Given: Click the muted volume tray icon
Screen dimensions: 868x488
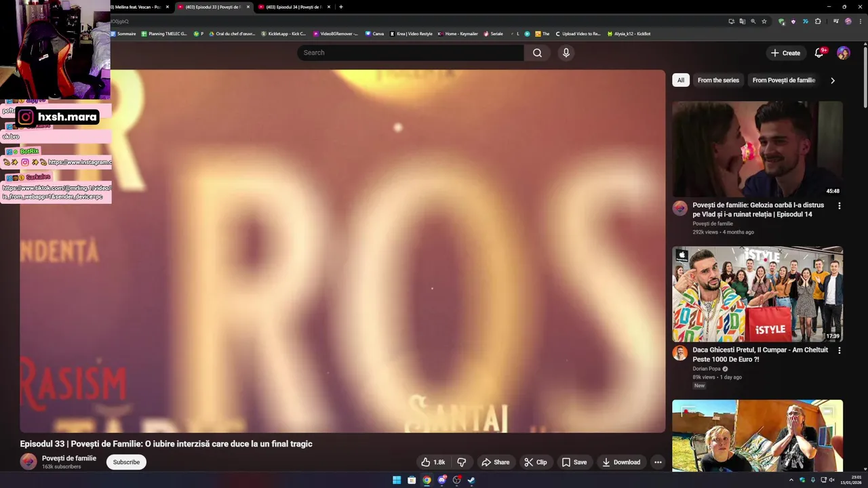Looking at the screenshot, I should pos(831,481).
